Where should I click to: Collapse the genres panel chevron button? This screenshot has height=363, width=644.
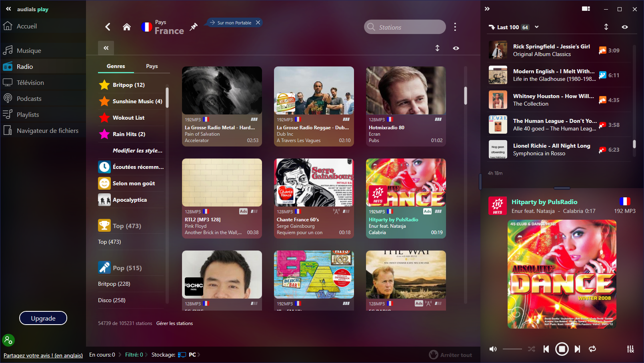pyautogui.click(x=106, y=48)
